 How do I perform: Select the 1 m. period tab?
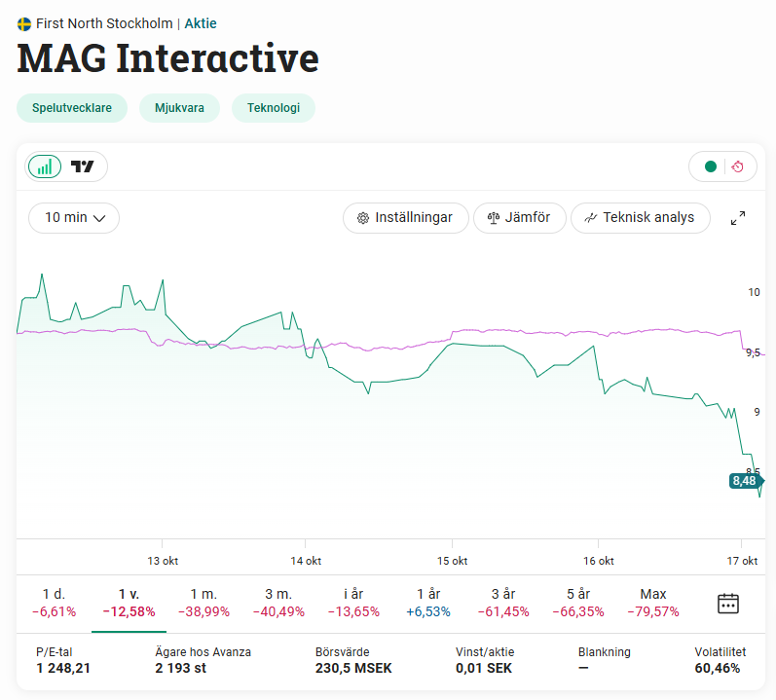pos(203,603)
